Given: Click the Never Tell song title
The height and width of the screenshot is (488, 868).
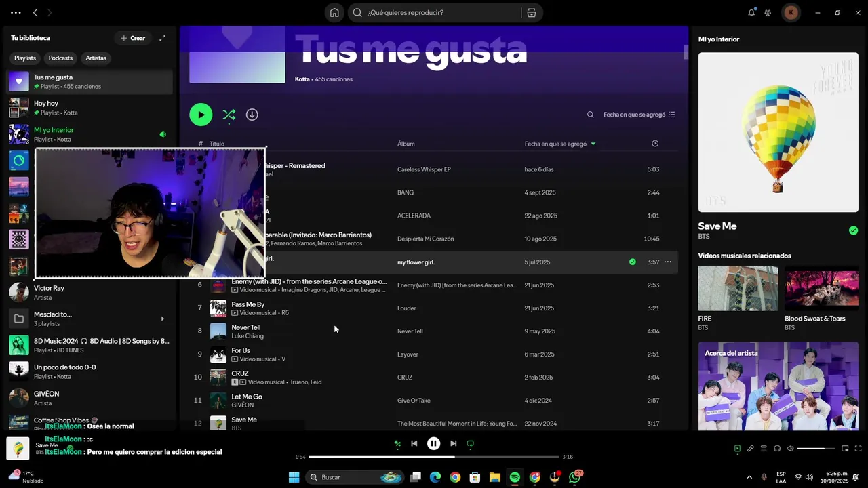Looking at the screenshot, I should [x=246, y=327].
